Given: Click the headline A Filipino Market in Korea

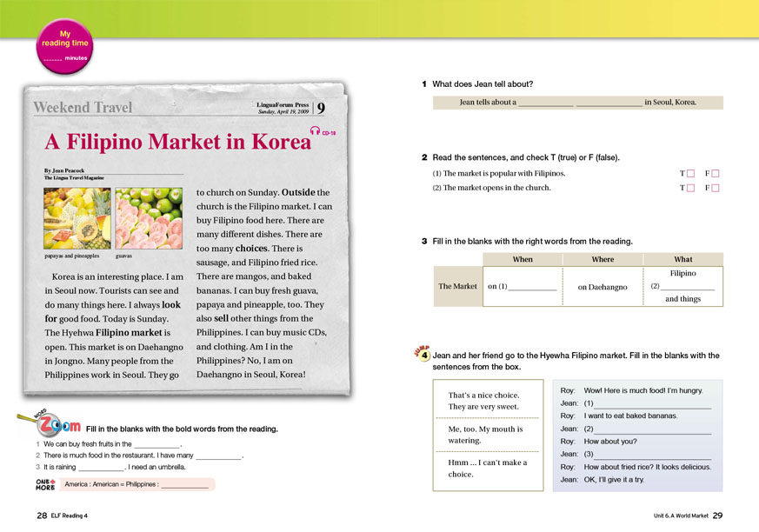Looking at the screenshot, I should click(177, 142).
